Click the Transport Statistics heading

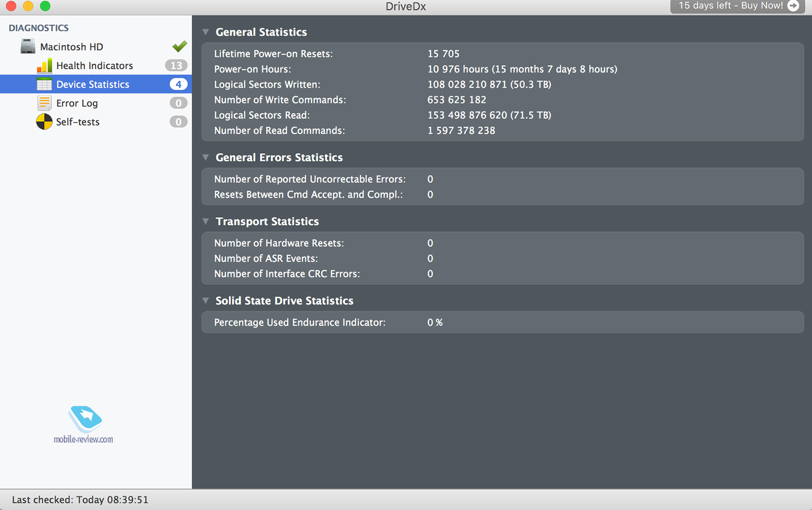267,221
